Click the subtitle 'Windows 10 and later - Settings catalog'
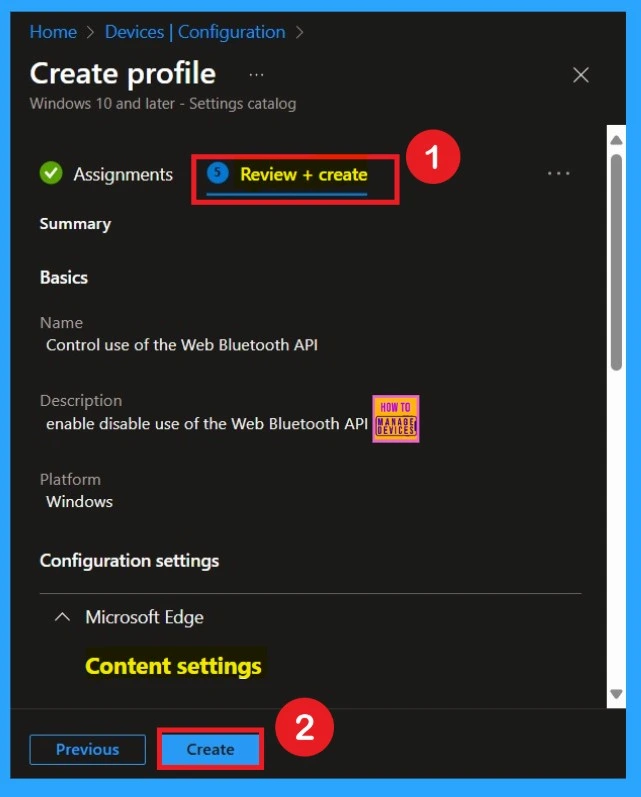This screenshot has width=641, height=797. pos(163,104)
